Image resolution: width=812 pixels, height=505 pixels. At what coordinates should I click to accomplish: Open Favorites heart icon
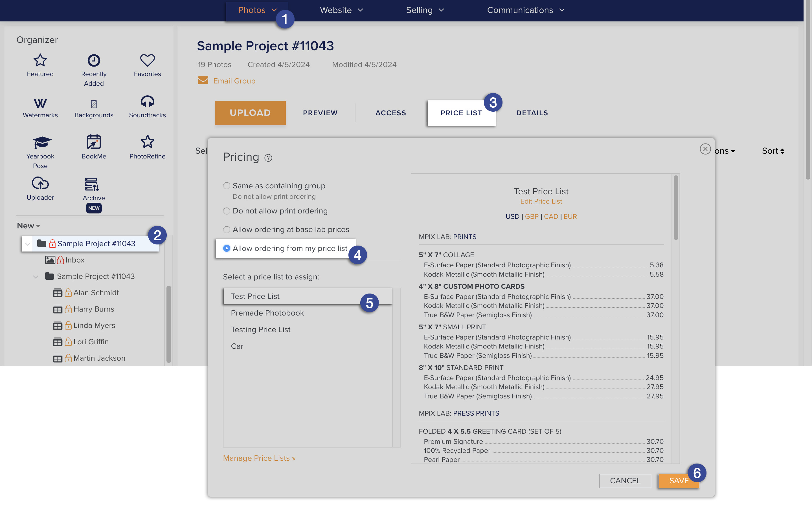[147, 60]
